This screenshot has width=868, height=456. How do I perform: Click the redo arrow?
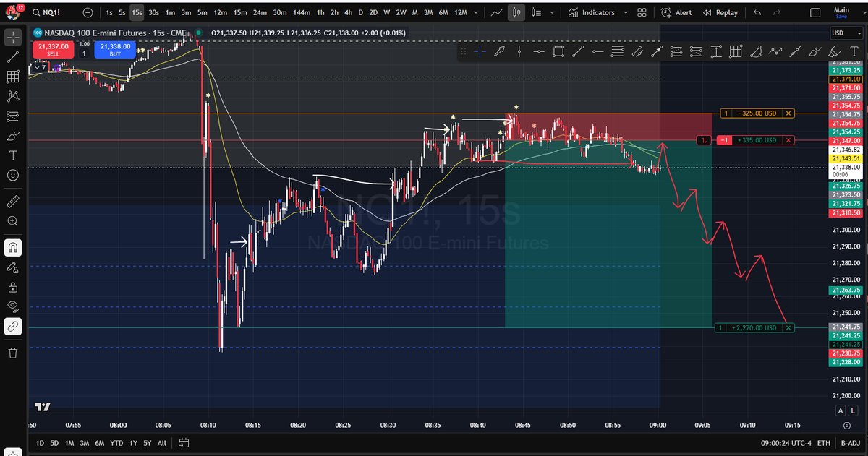tap(778, 12)
